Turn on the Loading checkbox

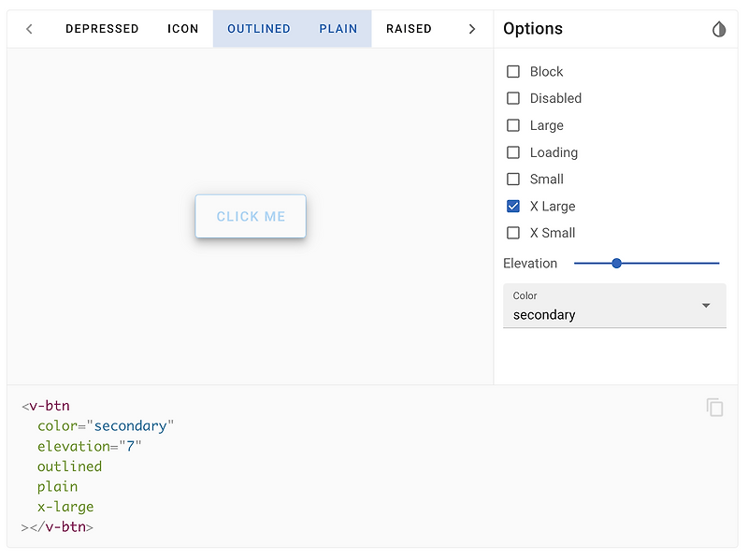click(x=513, y=152)
